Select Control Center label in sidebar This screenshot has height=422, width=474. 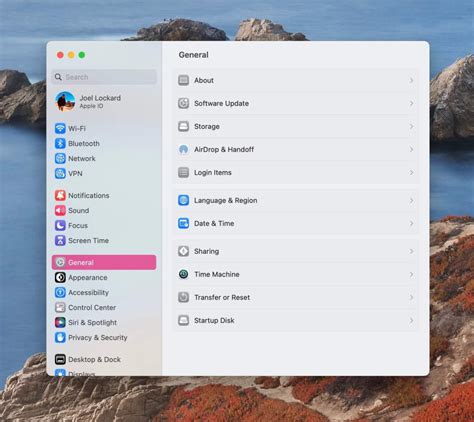(x=92, y=307)
